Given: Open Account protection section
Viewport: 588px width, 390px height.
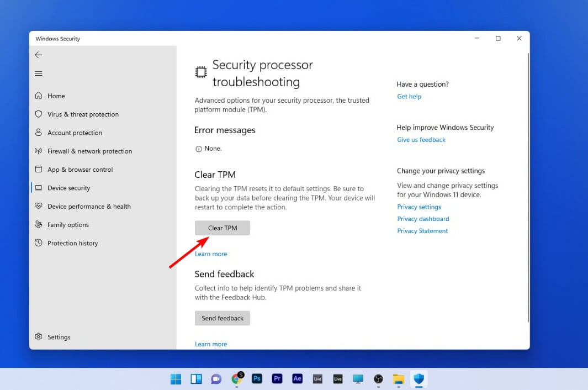Looking at the screenshot, I should coord(75,133).
